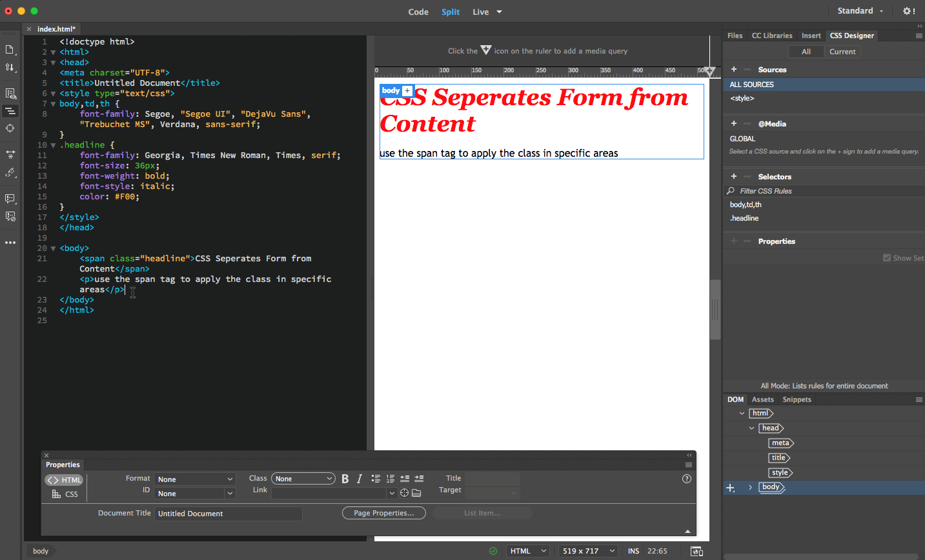This screenshot has width=925, height=560.
Task: Switch Properties inspector to CSS mode
Action: (65, 494)
